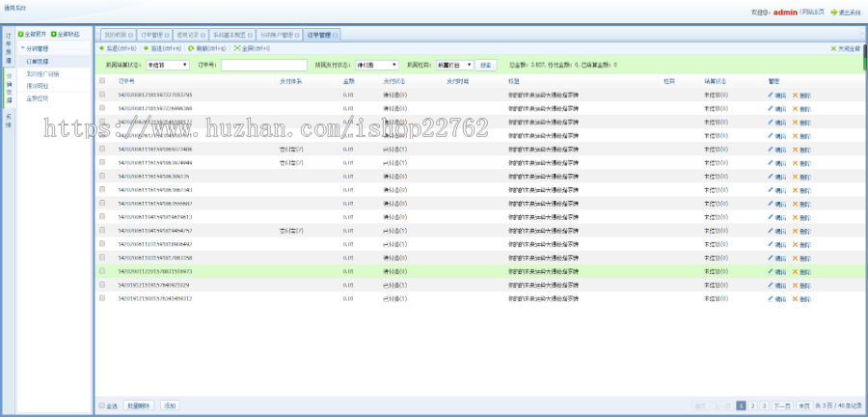Screen dimensions: 868x417
Task: Click the 前进 (forward) arrow icon in toolbar
Action: (147, 47)
